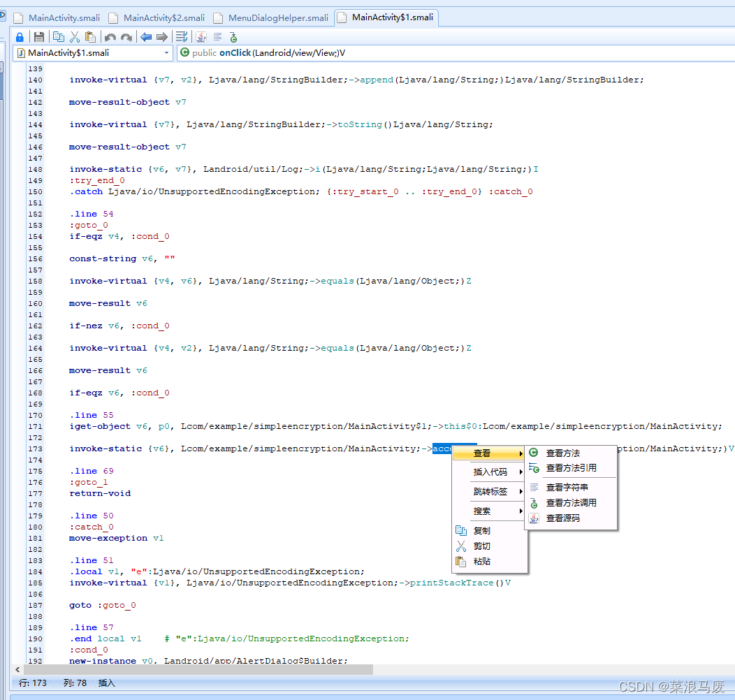This screenshot has height=700, width=735.
Task: Open the MainActivity$1.smali file dropdown
Action: click(x=92, y=53)
